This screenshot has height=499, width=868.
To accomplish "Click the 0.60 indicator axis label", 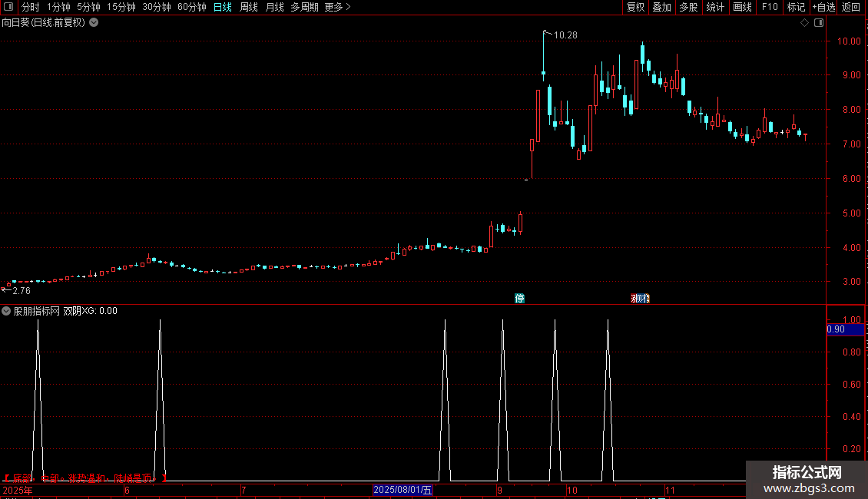I will point(851,384).
